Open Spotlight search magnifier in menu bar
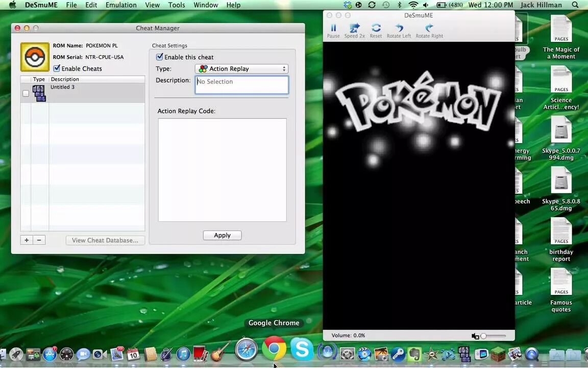 [575, 5]
